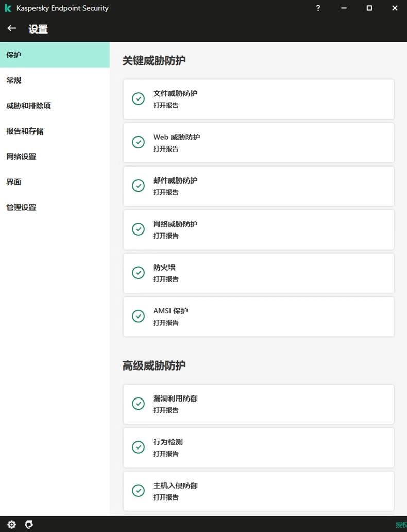
Task: Click the support icon beside the gear
Action: 29,524
